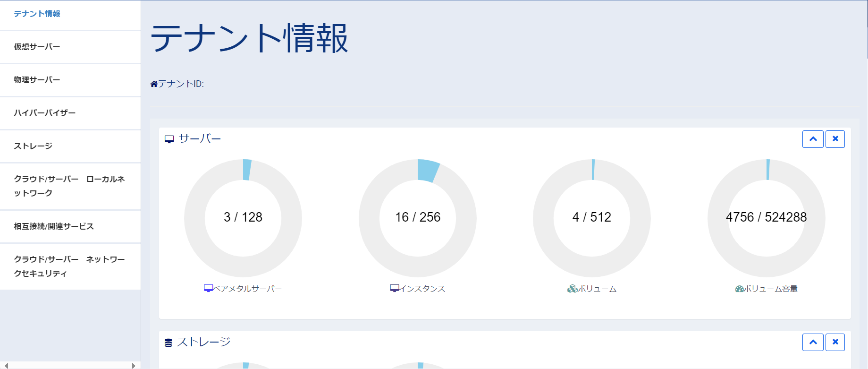Select 物理サーバー in sidebar
868x369 pixels.
pos(70,80)
